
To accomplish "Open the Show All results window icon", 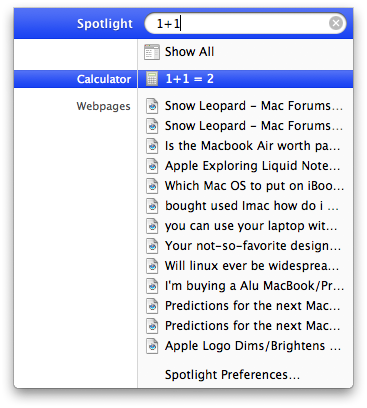I will pyautogui.click(x=152, y=52).
